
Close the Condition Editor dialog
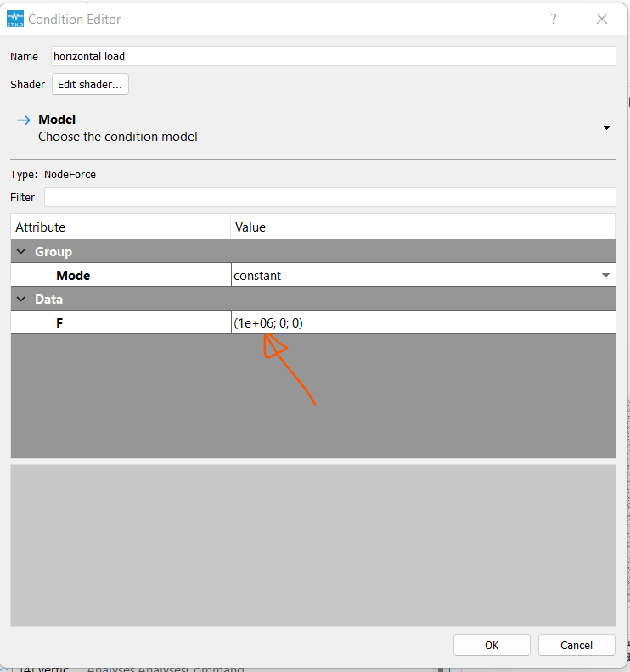point(602,19)
